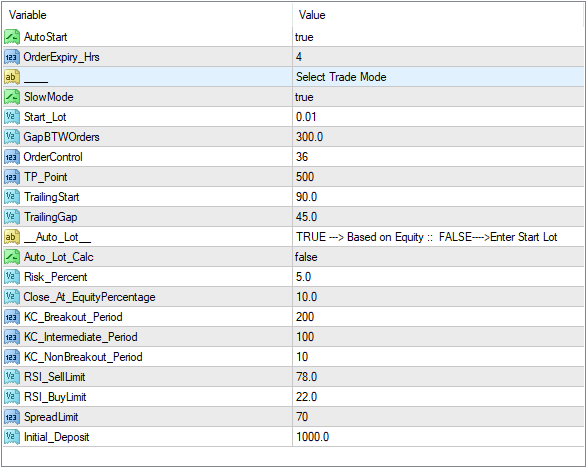Click the 'ab' icon beside __Auto_Lot__

click(x=12, y=237)
